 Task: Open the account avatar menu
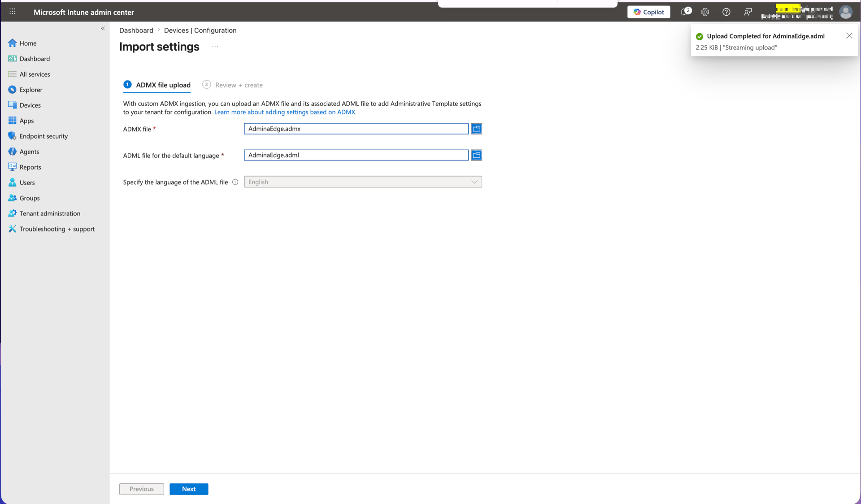(845, 12)
